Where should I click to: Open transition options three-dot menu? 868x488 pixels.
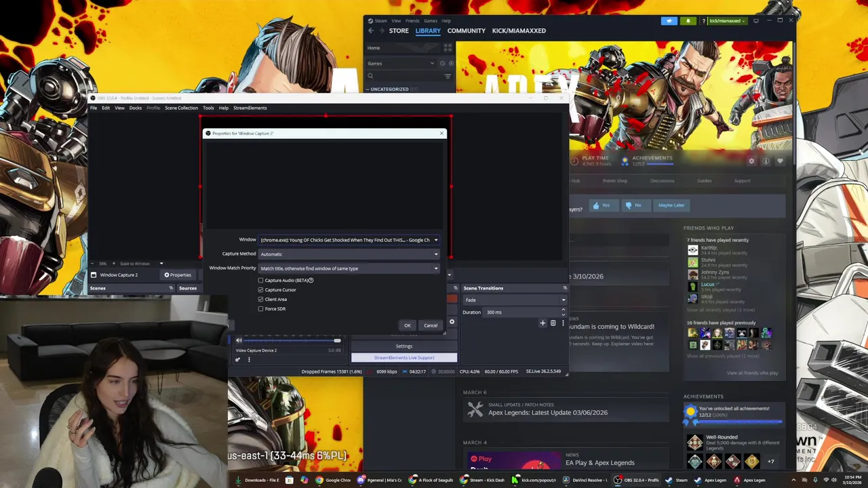click(562, 323)
